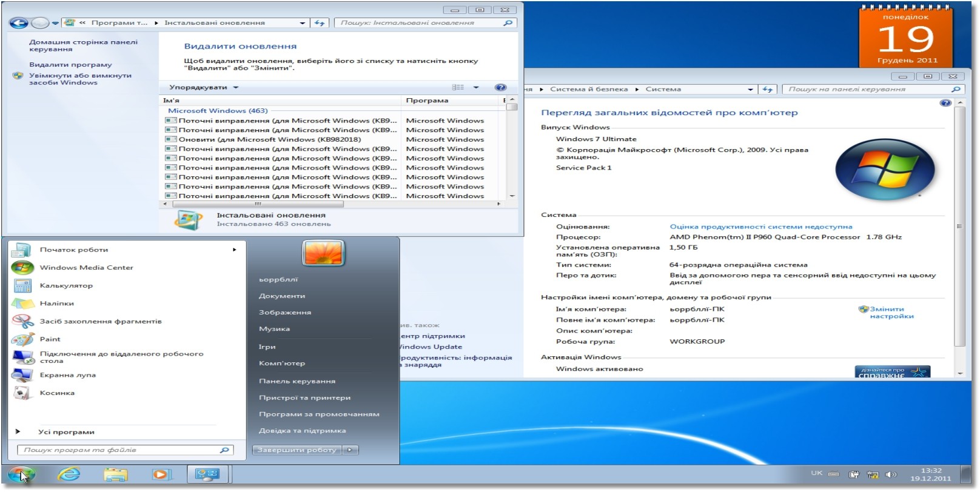Viewport: 980px width, 492px height.
Task: Open Музика from Start menu
Action: point(274,329)
